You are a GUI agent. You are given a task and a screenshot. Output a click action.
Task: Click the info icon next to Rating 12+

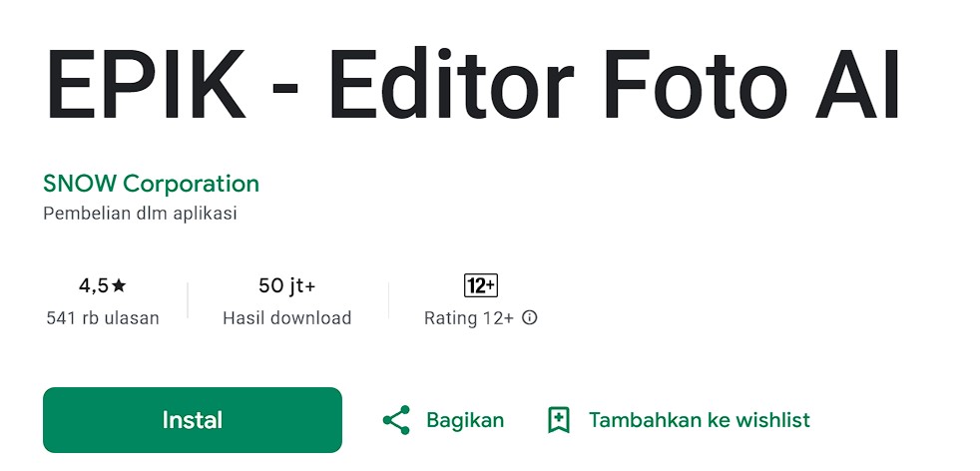pyautogui.click(x=529, y=318)
